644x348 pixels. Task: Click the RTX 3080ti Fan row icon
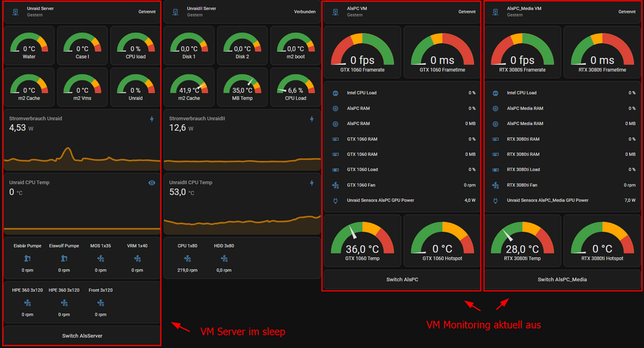495,186
